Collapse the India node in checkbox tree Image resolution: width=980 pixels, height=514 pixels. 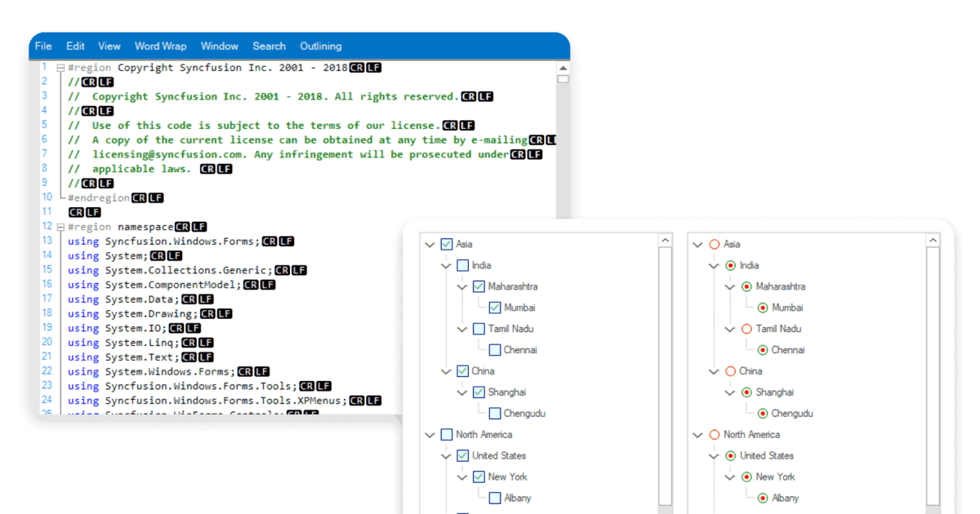coord(446,265)
